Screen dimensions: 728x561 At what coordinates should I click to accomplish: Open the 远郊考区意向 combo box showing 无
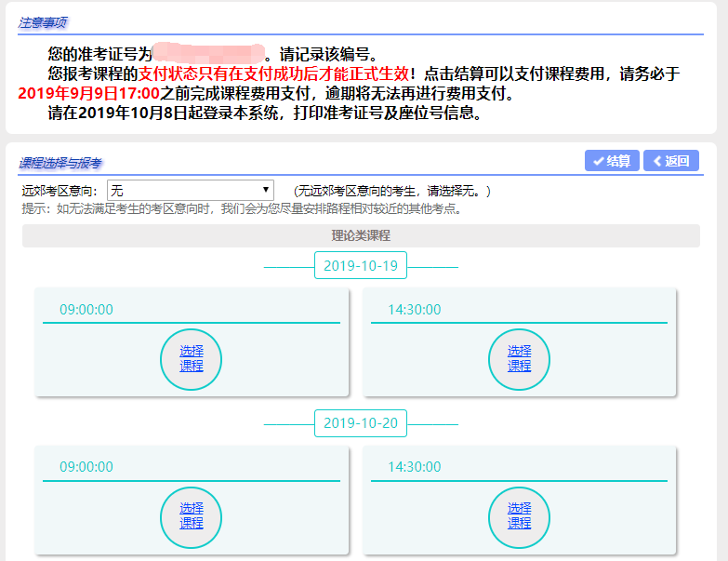click(x=190, y=190)
